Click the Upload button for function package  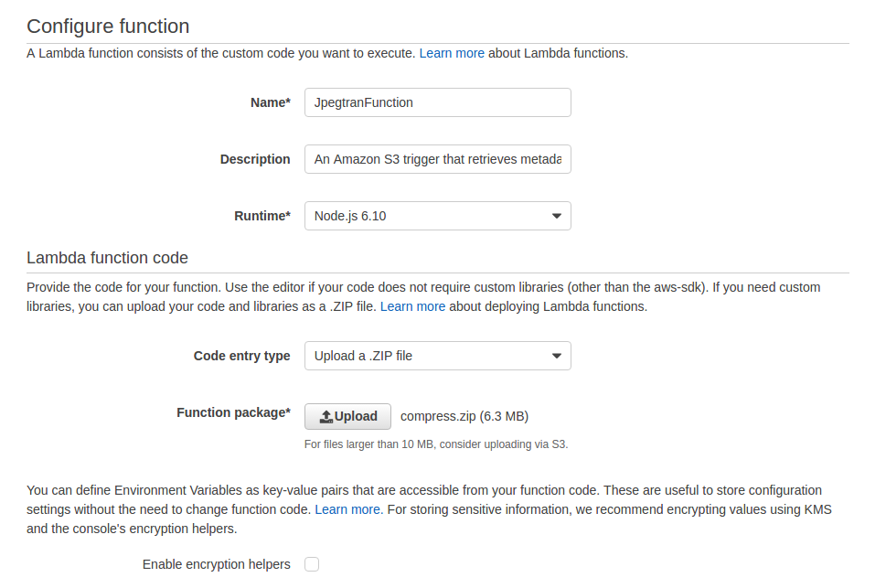click(x=347, y=417)
